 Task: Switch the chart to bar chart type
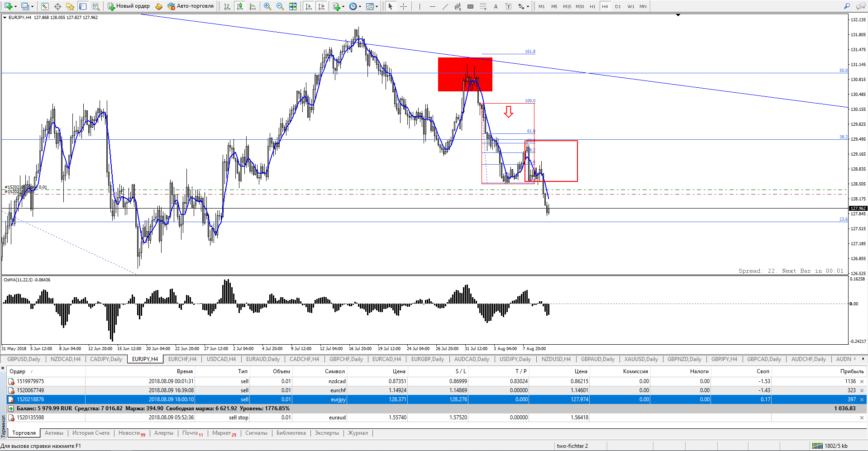point(227,6)
